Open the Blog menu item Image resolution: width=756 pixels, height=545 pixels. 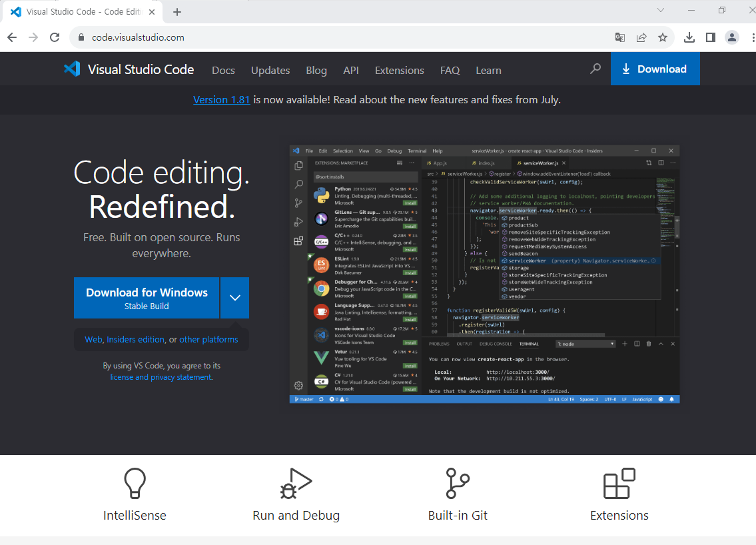316,71
